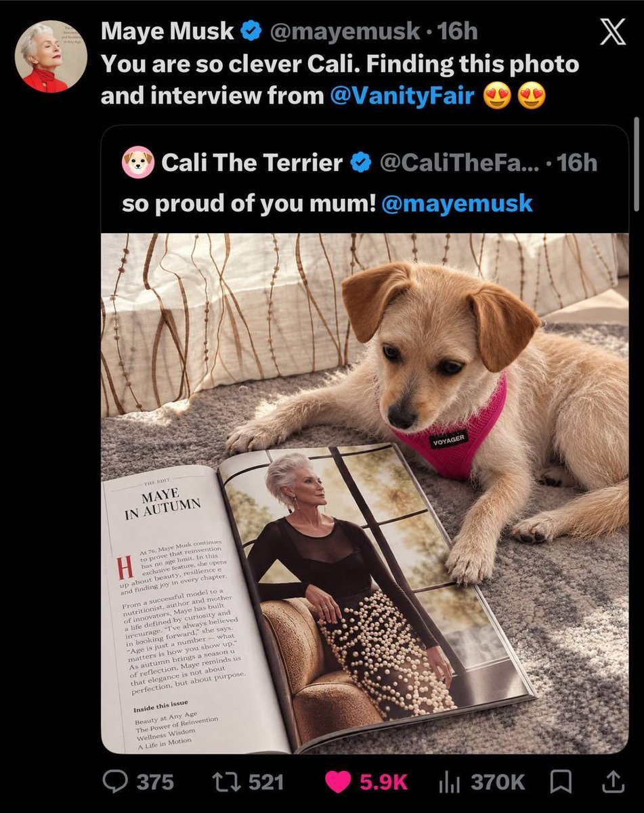This screenshot has width=644, height=813.
Task: Open the share upload icon
Action: pyautogui.click(x=613, y=782)
